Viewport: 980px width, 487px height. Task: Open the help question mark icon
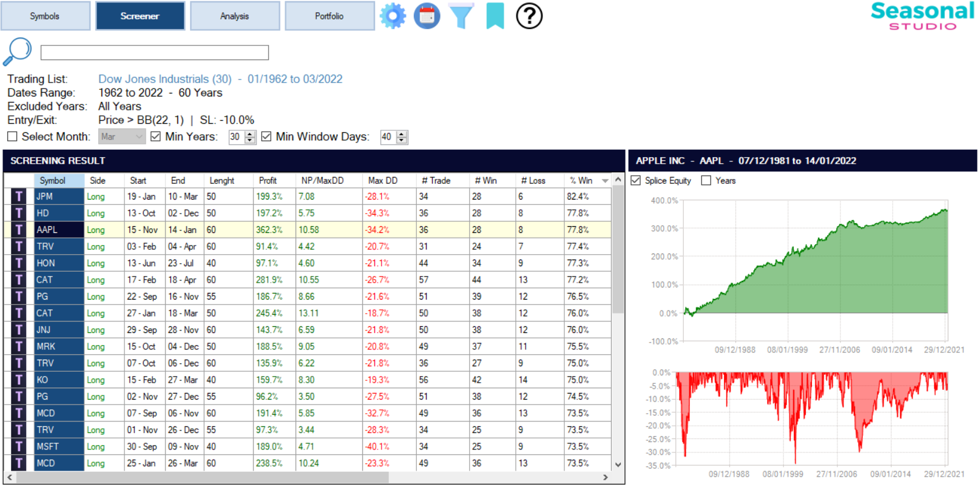pos(529,16)
